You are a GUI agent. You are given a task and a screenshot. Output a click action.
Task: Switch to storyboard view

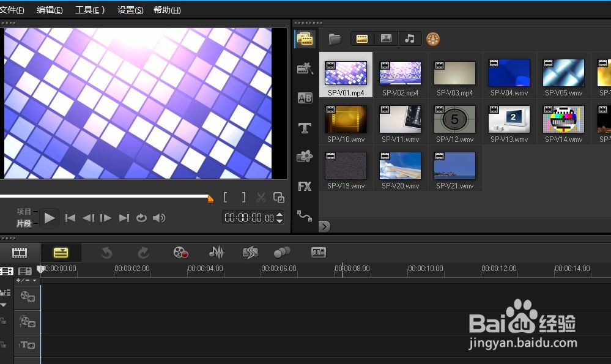20,253
